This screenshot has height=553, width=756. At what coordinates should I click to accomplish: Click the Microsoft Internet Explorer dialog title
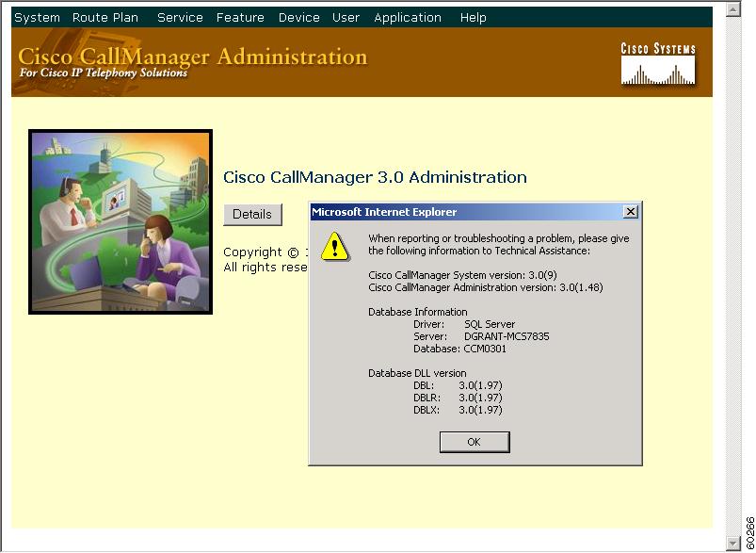(384, 212)
